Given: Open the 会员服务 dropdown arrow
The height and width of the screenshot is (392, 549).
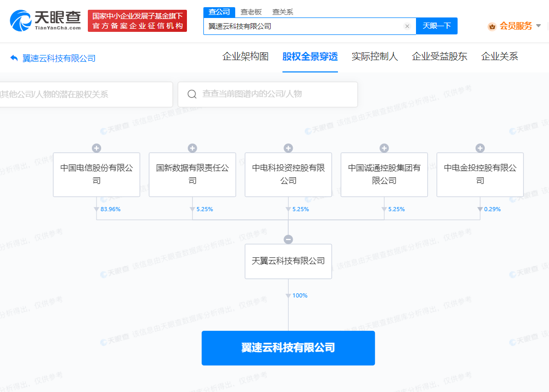Looking at the screenshot, I should 539,26.
